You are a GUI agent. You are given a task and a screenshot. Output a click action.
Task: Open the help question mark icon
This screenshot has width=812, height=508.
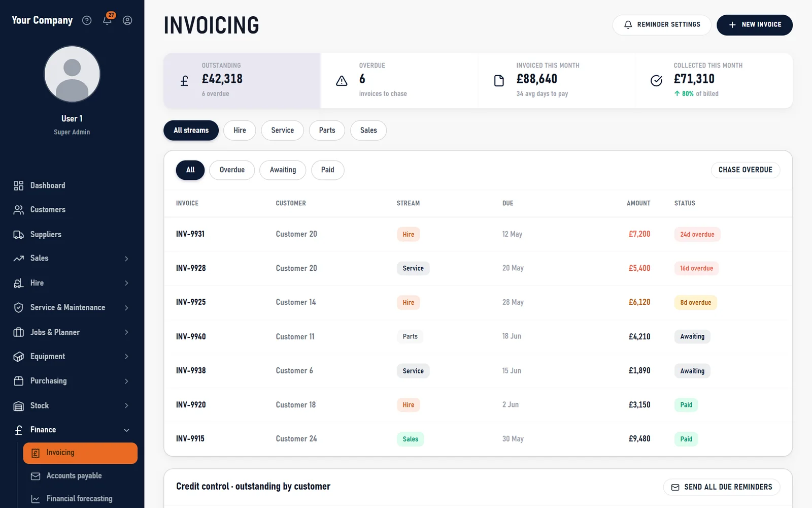coord(87,20)
